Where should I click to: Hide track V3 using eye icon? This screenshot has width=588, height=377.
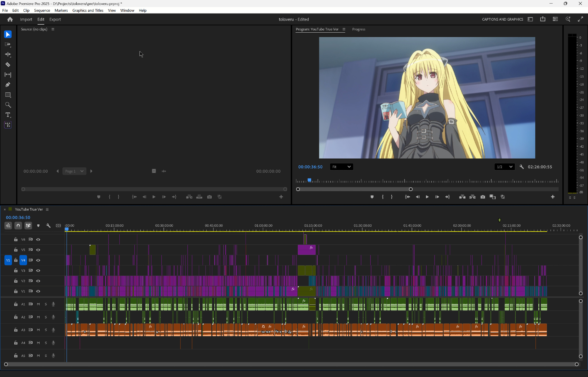pos(38,271)
